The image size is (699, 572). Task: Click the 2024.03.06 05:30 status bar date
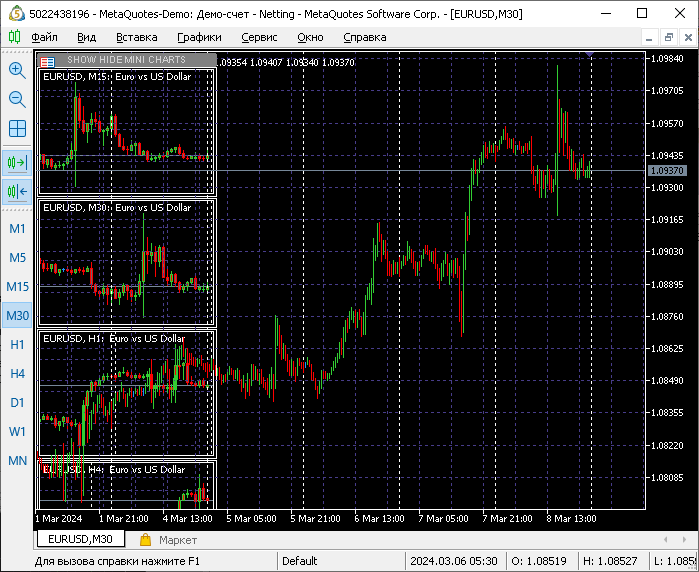(x=454, y=560)
